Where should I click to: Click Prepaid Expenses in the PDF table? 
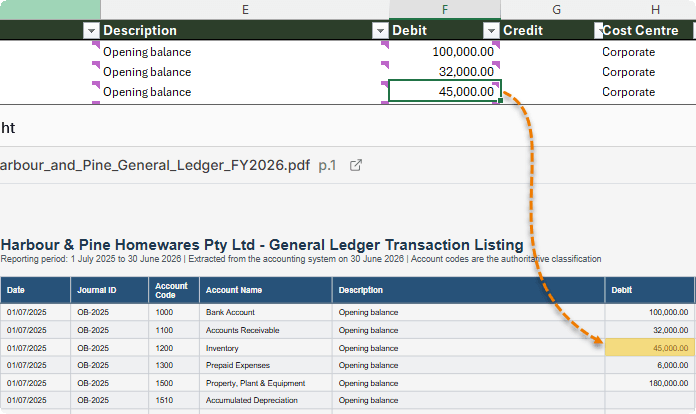pyautogui.click(x=237, y=365)
